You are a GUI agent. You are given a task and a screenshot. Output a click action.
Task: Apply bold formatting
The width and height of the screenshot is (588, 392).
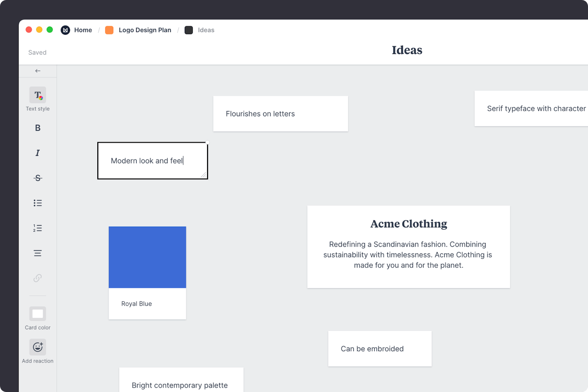[38, 128]
